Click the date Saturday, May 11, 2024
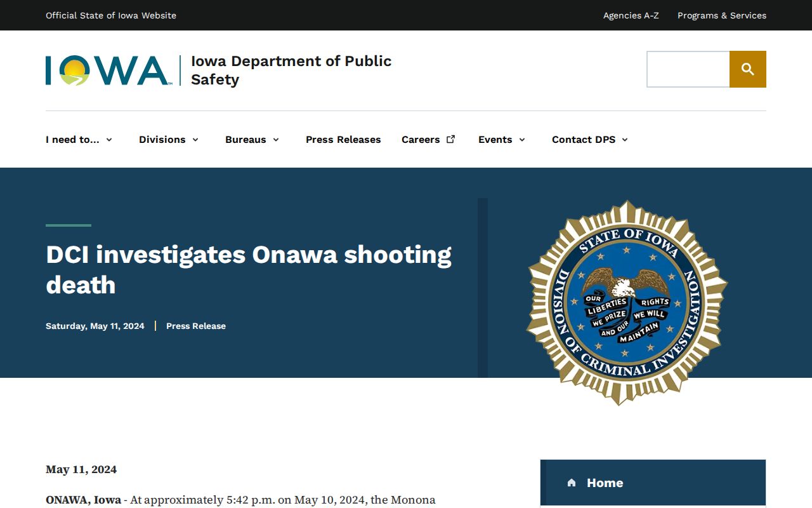 [95, 326]
